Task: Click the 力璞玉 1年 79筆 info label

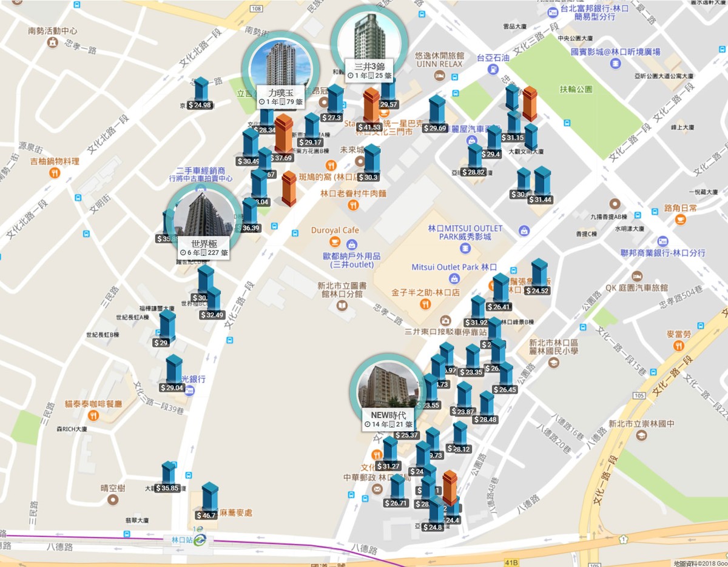Action: [281, 97]
